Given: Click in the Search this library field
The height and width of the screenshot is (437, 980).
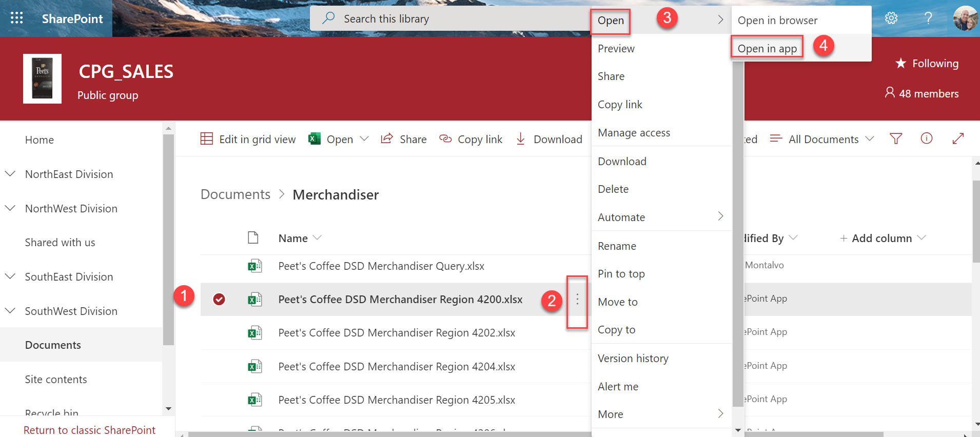Looking at the screenshot, I should 452,18.
